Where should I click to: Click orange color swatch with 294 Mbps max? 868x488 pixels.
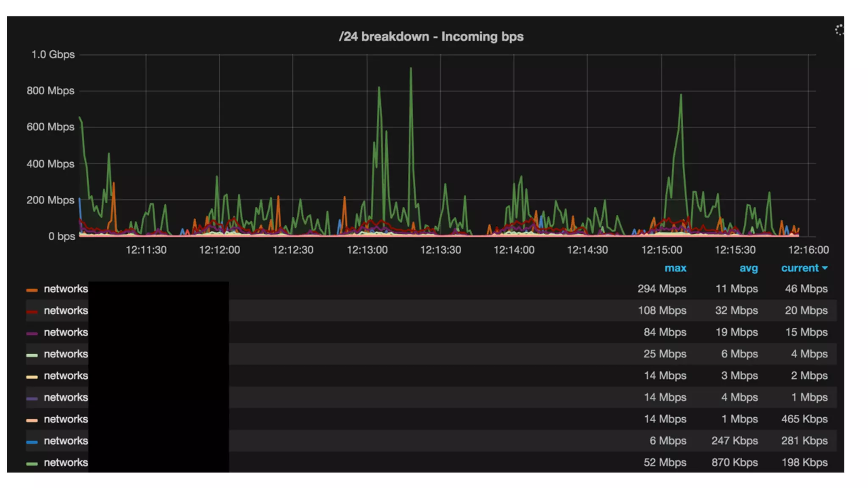point(32,290)
